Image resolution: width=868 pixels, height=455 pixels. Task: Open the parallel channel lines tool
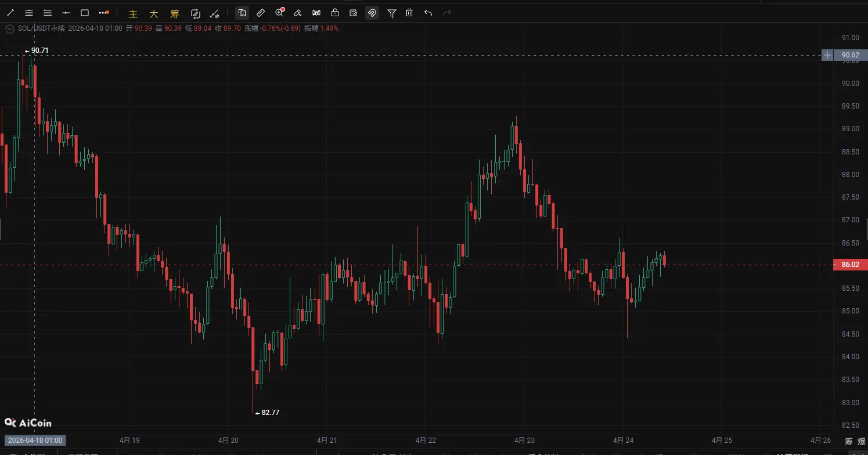pos(29,13)
